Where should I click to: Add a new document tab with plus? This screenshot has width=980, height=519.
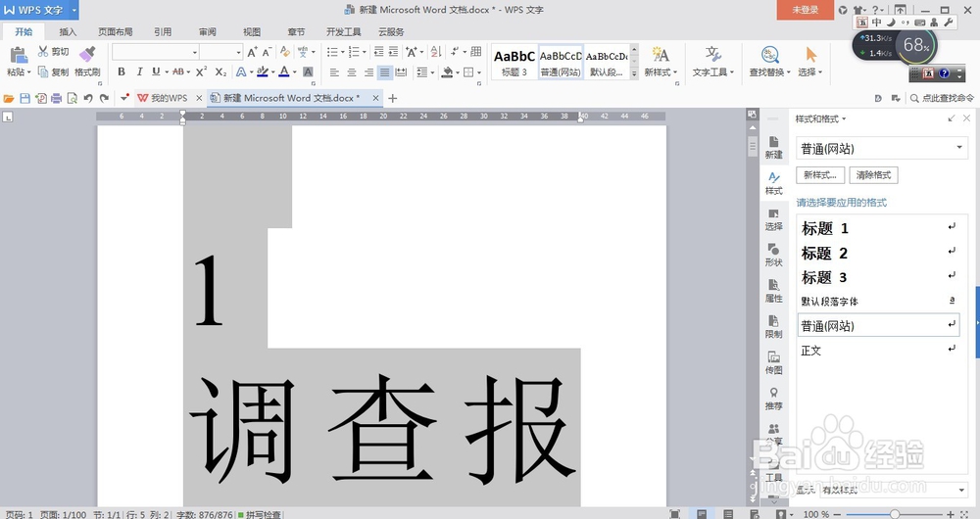click(393, 98)
